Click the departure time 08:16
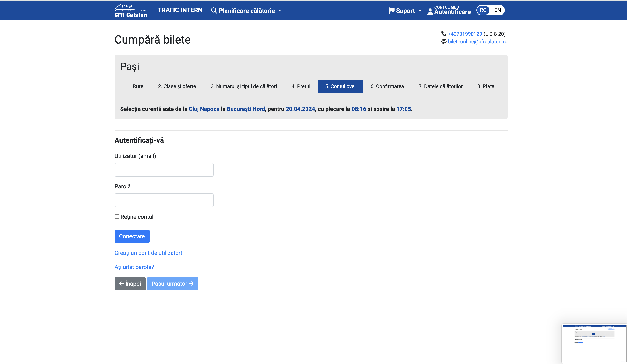 coord(359,109)
